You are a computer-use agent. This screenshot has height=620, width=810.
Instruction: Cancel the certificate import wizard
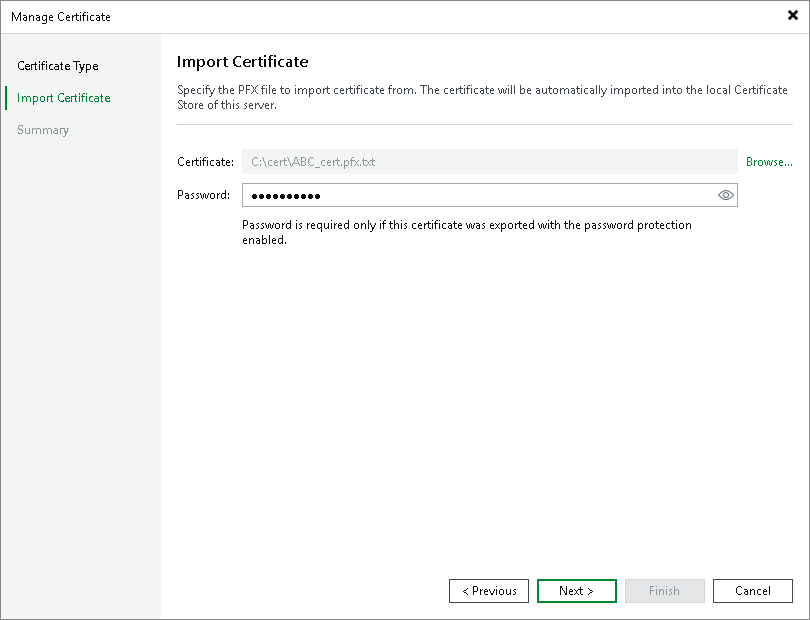(752, 591)
